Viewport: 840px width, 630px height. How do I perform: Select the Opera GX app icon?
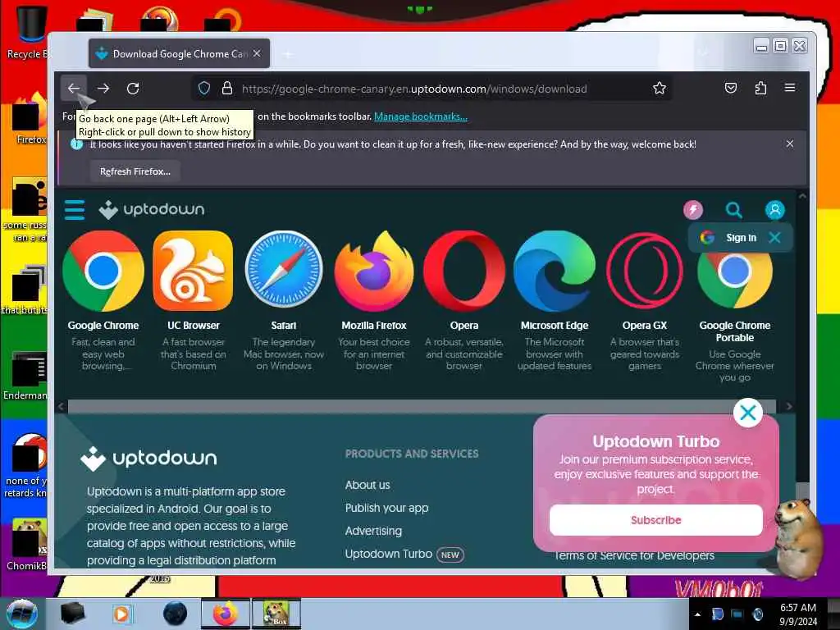(645, 271)
